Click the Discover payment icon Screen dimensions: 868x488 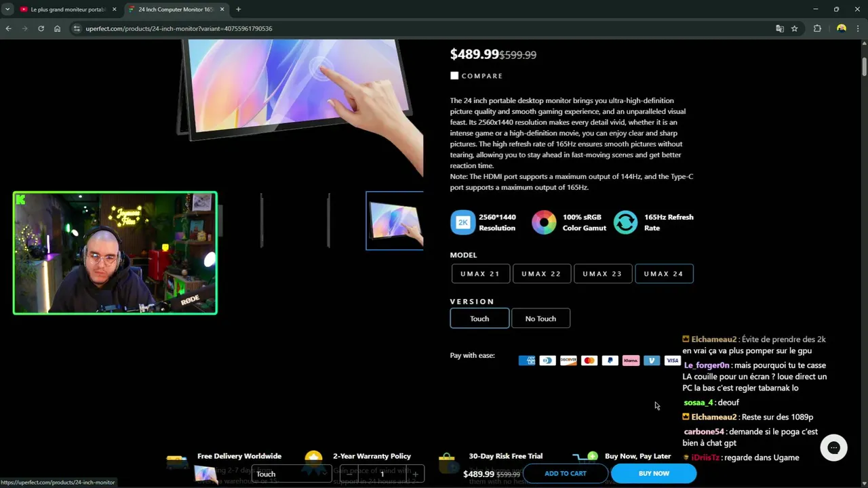click(x=568, y=361)
